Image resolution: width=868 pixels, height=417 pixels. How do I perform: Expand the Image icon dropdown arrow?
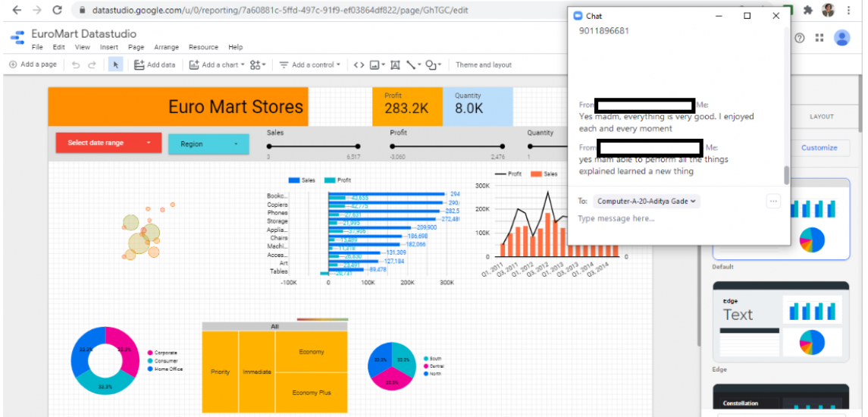tap(384, 65)
